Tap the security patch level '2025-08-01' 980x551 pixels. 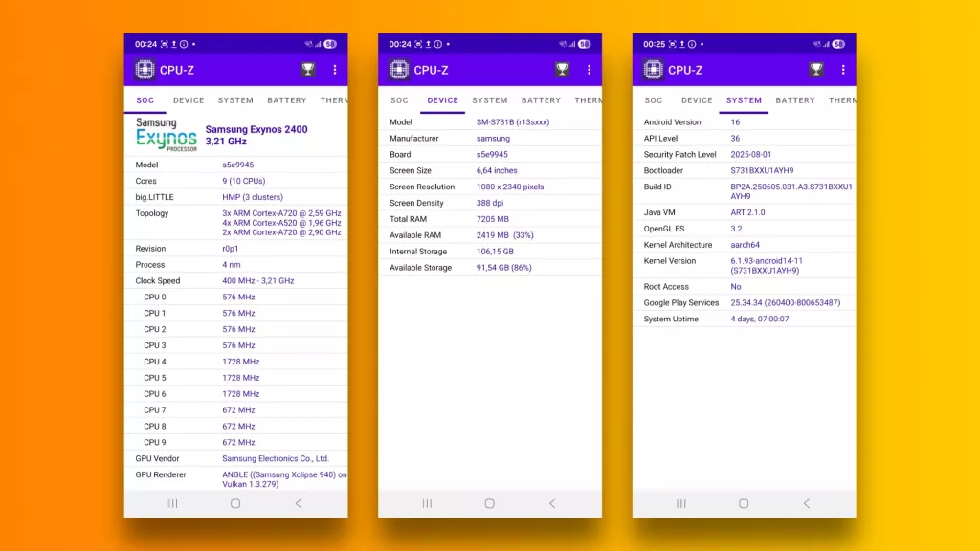pyautogui.click(x=751, y=154)
